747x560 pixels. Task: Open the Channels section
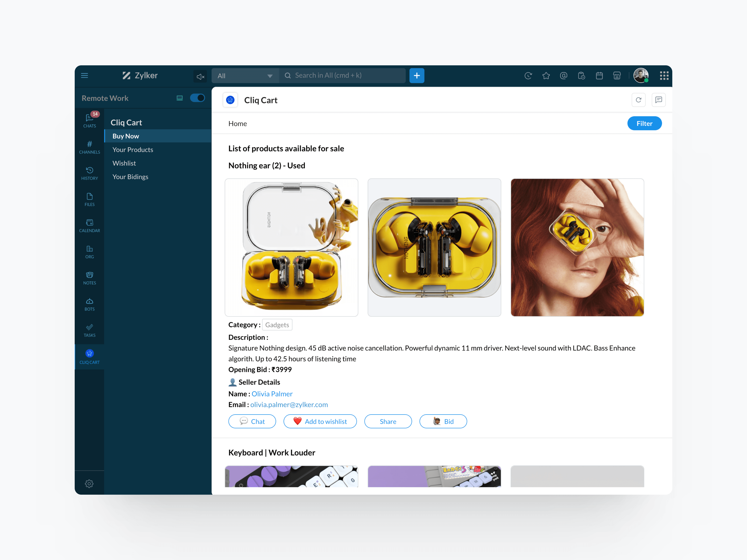[89, 147]
